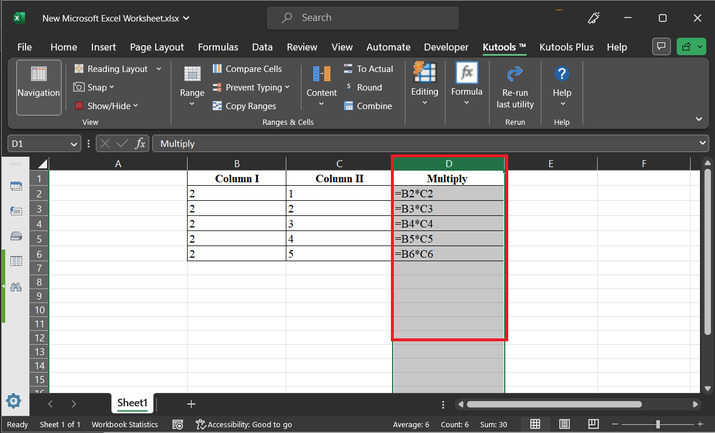
Task: Switch to the Formulas tab
Action: (x=218, y=47)
